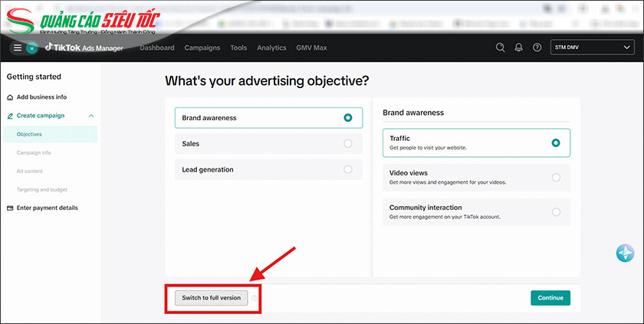Click the search magnifier icon
This screenshot has width=644, height=324.
(x=500, y=47)
